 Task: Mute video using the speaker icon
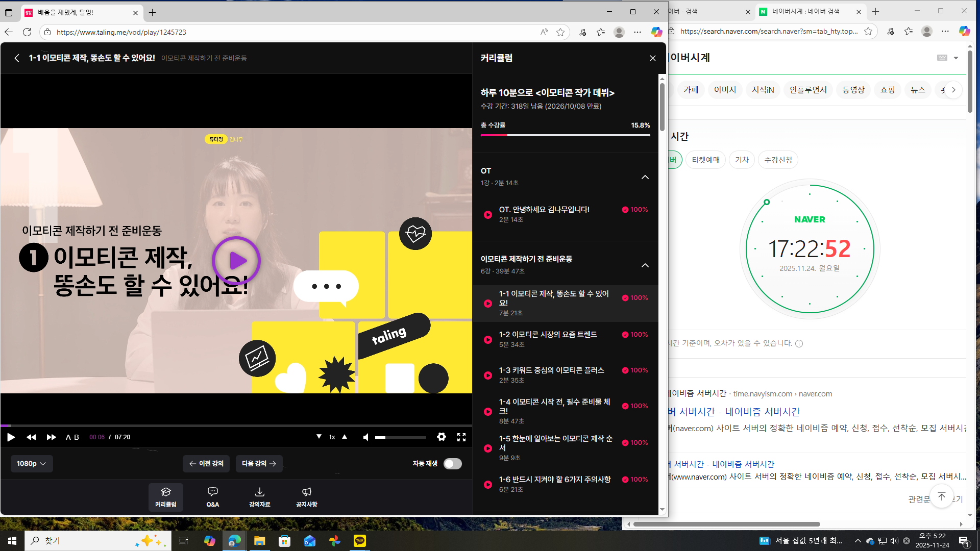365,437
